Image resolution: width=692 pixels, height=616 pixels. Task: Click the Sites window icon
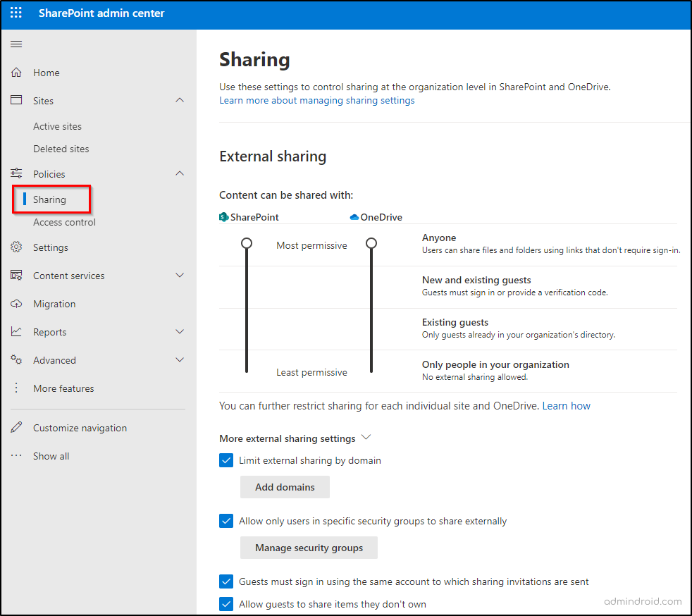point(16,100)
